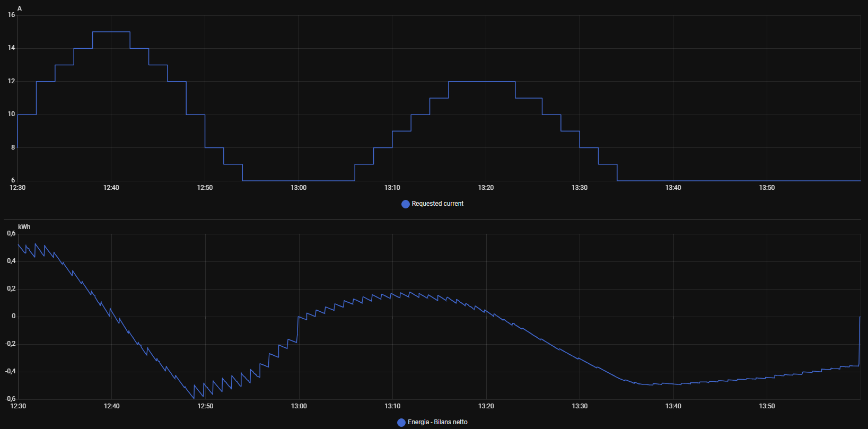The image size is (868, 429).
Task: Select the 12:40 tick label under the top chart
Action: point(111,188)
